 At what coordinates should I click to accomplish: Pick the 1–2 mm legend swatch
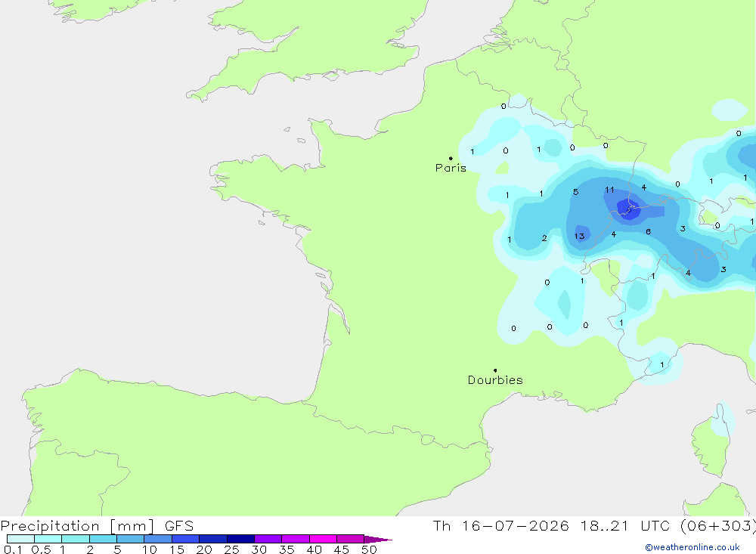point(75,539)
